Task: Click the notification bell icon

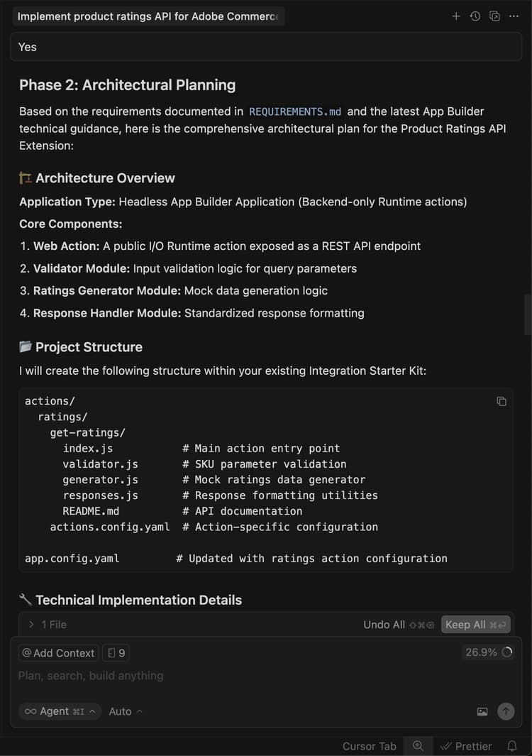Action: tap(512, 746)
